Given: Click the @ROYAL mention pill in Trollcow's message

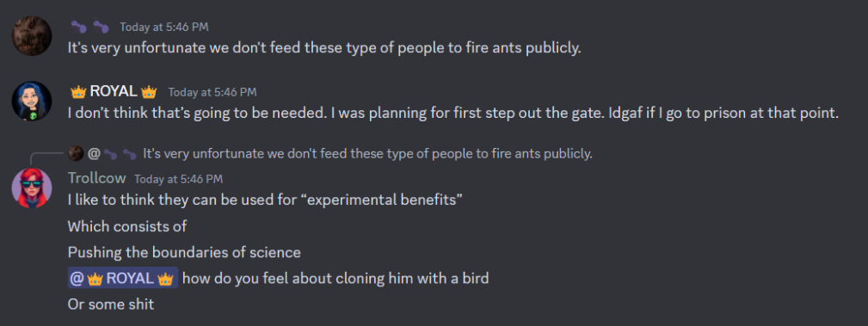Looking at the screenshot, I should tap(122, 278).
